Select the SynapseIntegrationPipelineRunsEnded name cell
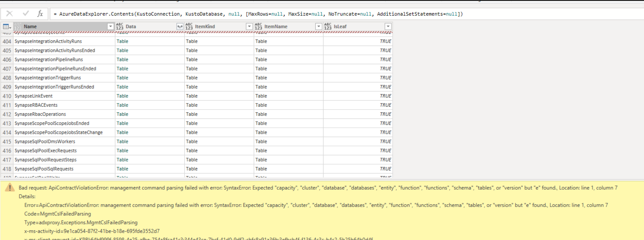The width and height of the screenshot is (644, 240). coord(64,69)
